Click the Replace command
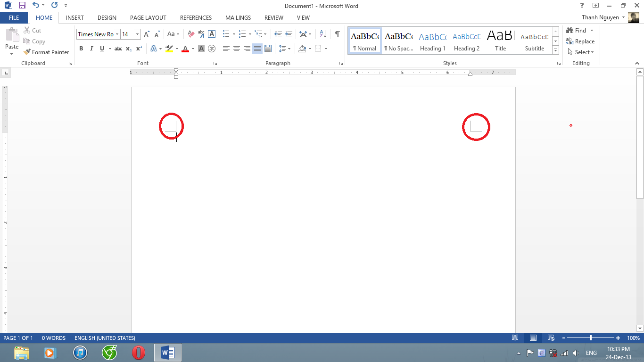This screenshot has height=362, width=644. [x=580, y=41]
